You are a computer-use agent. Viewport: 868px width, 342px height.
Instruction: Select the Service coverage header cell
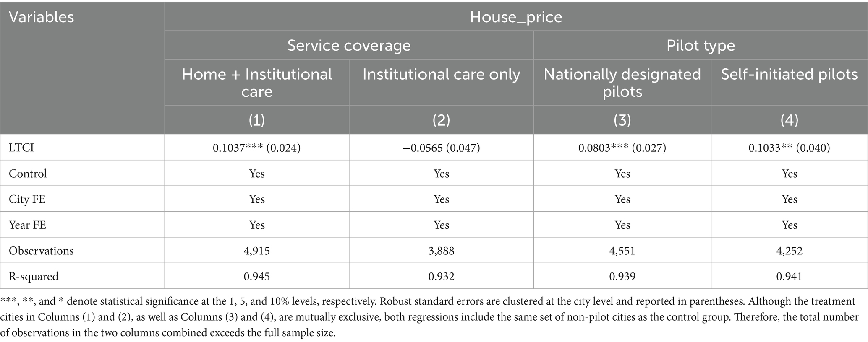coord(349,45)
